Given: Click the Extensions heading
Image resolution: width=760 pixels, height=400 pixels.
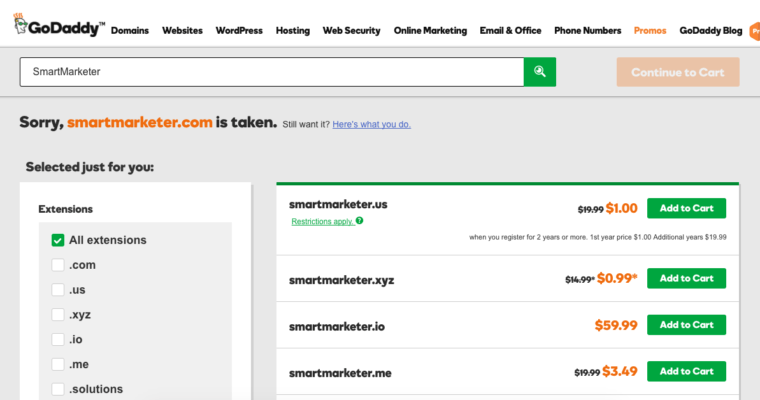Looking at the screenshot, I should 65,209.
